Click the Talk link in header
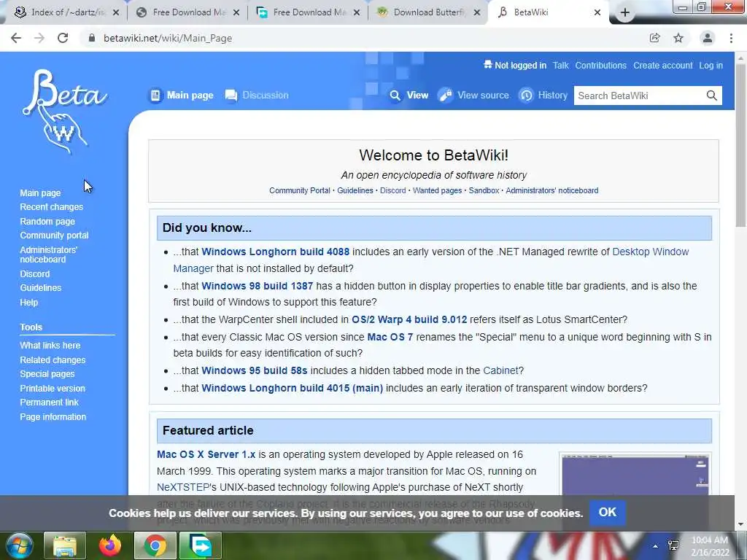747x560 pixels. (561, 65)
